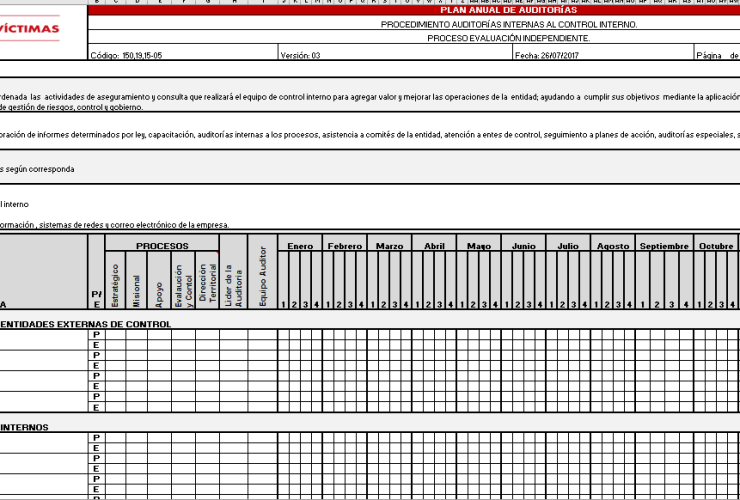This screenshot has width=740, height=500.
Task: Click the PROCESO EVALUACIÓN INDEPENDIENTE cell
Action: [508, 39]
